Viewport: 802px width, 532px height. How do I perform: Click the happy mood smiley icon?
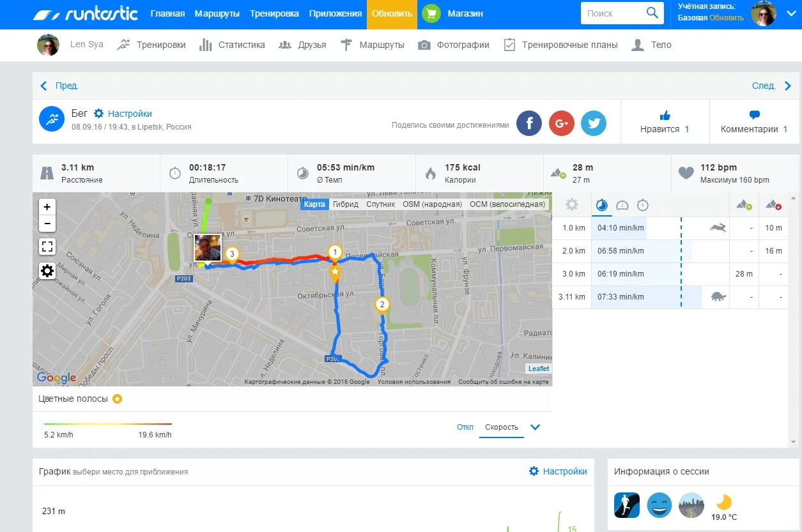pos(659,505)
